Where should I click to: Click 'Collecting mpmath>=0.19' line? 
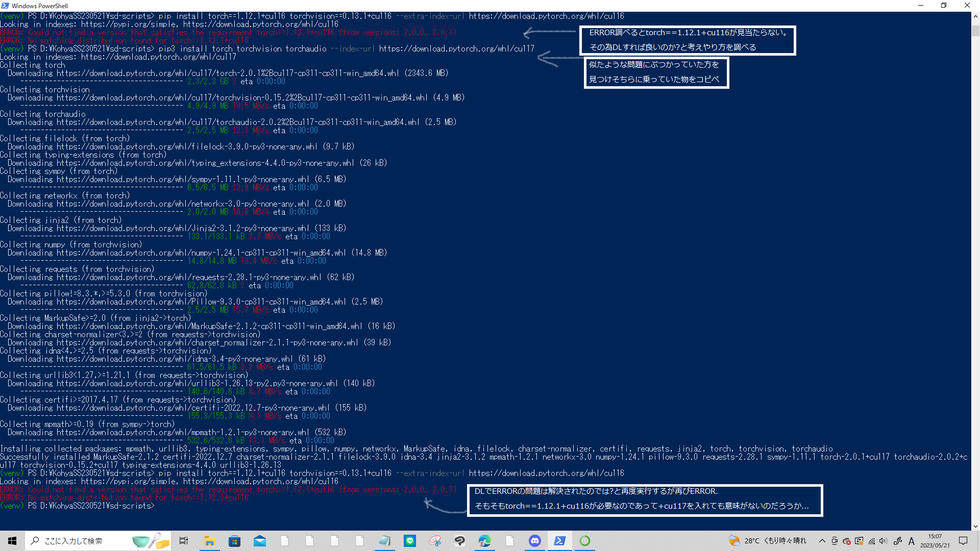tap(88, 424)
